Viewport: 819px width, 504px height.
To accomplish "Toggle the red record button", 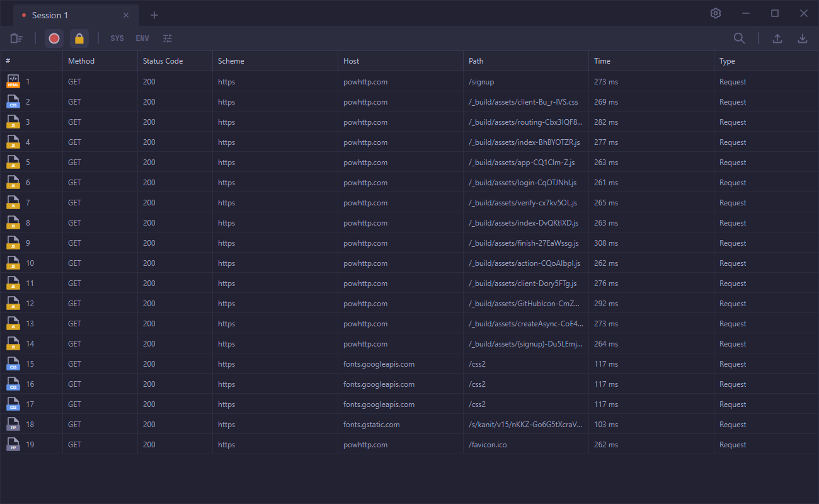I will pyautogui.click(x=54, y=38).
